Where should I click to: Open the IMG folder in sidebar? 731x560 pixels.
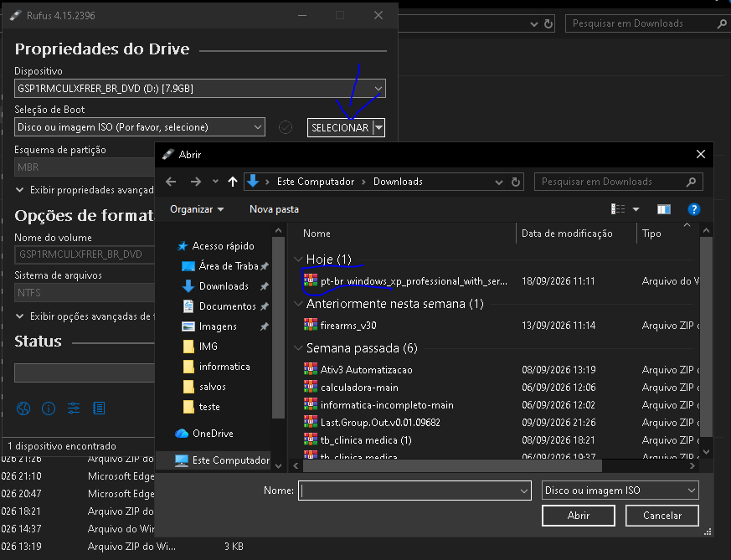point(199,347)
